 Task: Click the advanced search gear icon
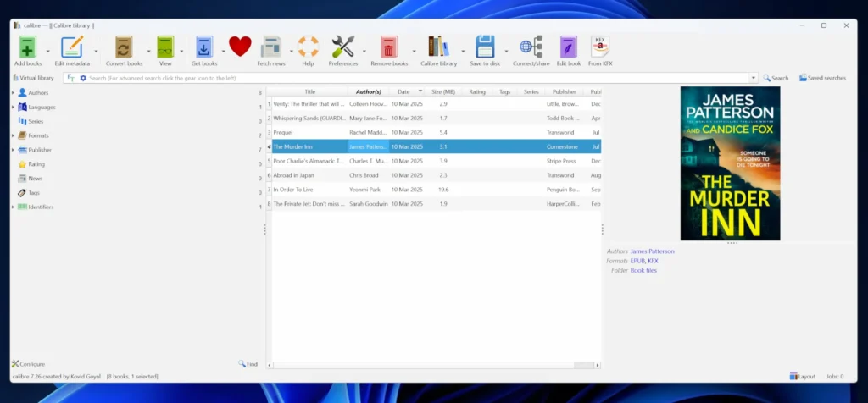click(x=84, y=78)
